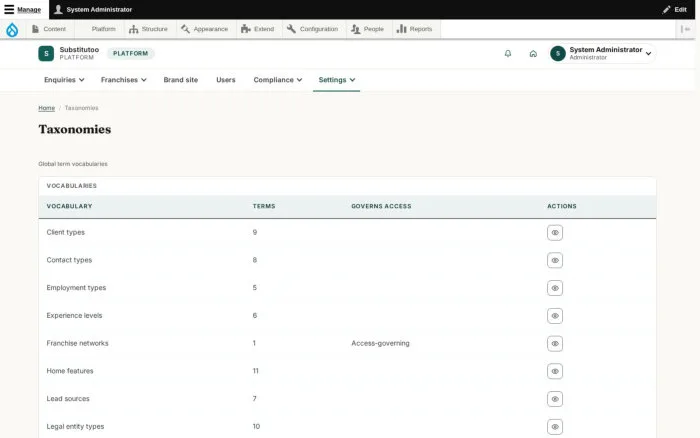Viewport: 700px width, 438px height.
Task: Click the 'Home features' row name
Action: (x=70, y=371)
